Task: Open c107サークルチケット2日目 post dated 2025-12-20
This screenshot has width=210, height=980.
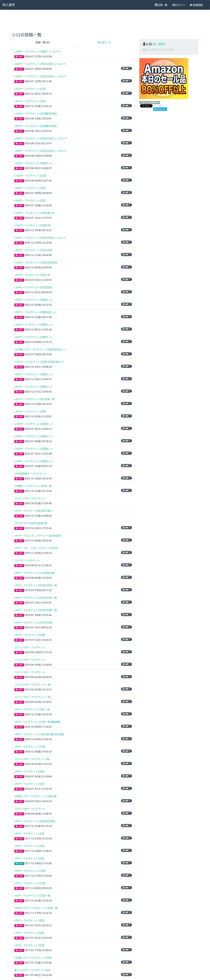Action: [x=30, y=89]
